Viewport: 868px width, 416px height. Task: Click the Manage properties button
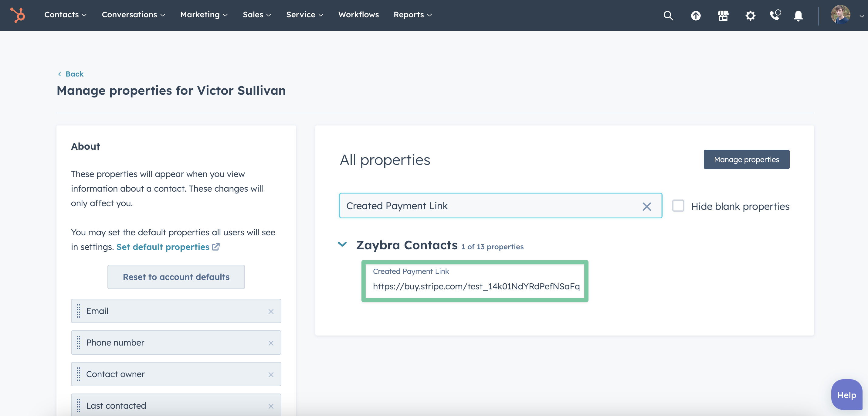[x=746, y=159]
